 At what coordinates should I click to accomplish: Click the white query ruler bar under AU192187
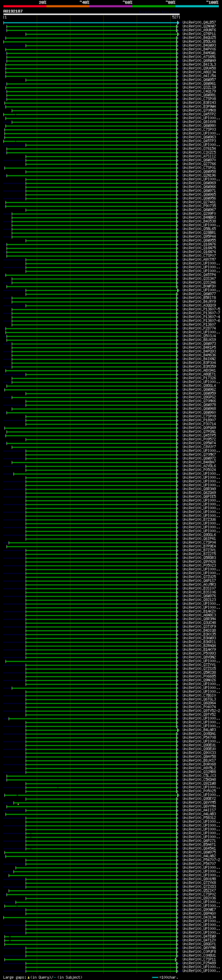pos(91,14)
